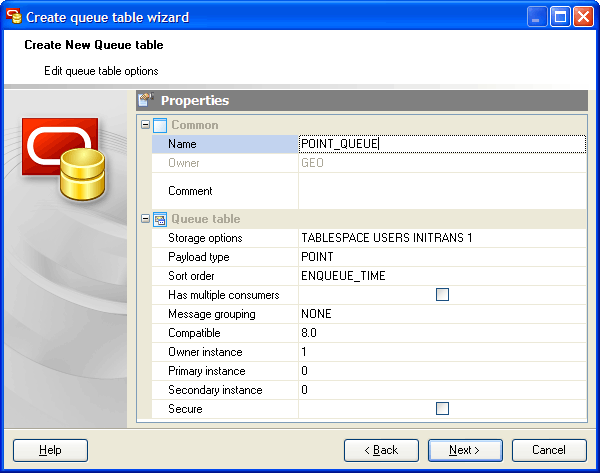Cancel the queue table wizard

(549, 450)
